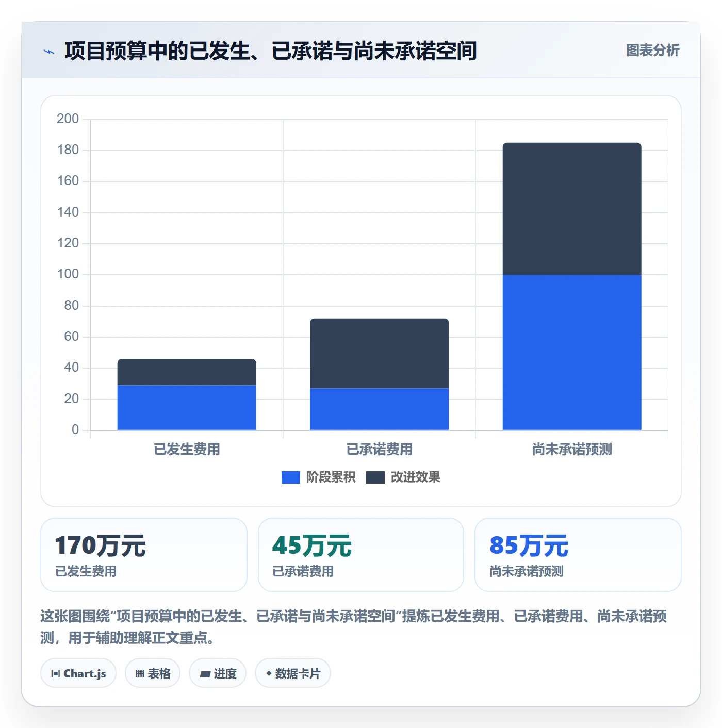Toggle the 阶段累积 legend blue swatch
Viewport: 722px width, 728px height.
click(x=290, y=477)
